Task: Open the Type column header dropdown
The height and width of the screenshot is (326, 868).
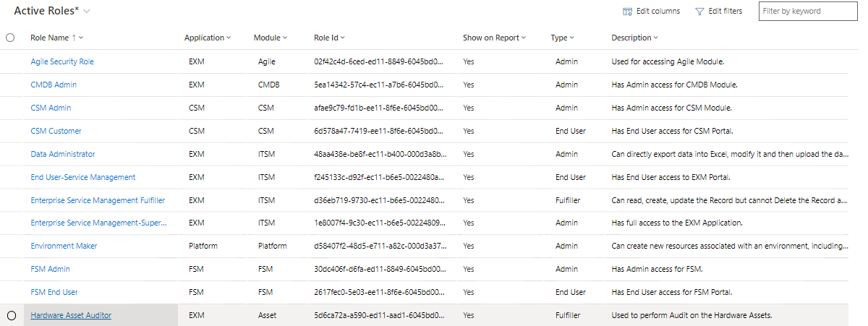Action: tap(571, 38)
